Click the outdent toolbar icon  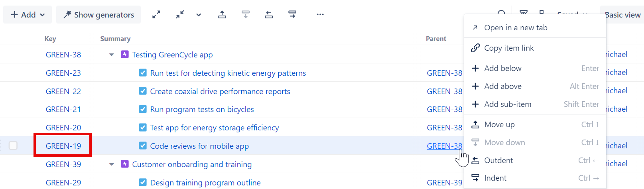(x=269, y=15)
